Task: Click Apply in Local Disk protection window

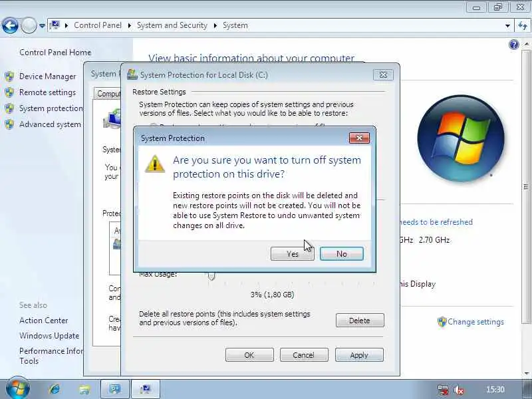Action: [359, 355]
